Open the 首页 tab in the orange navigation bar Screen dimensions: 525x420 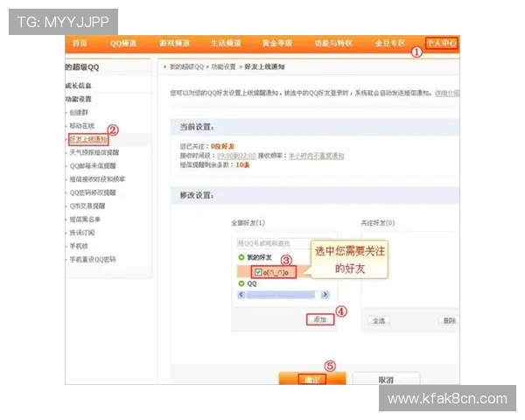click(80, 43)
